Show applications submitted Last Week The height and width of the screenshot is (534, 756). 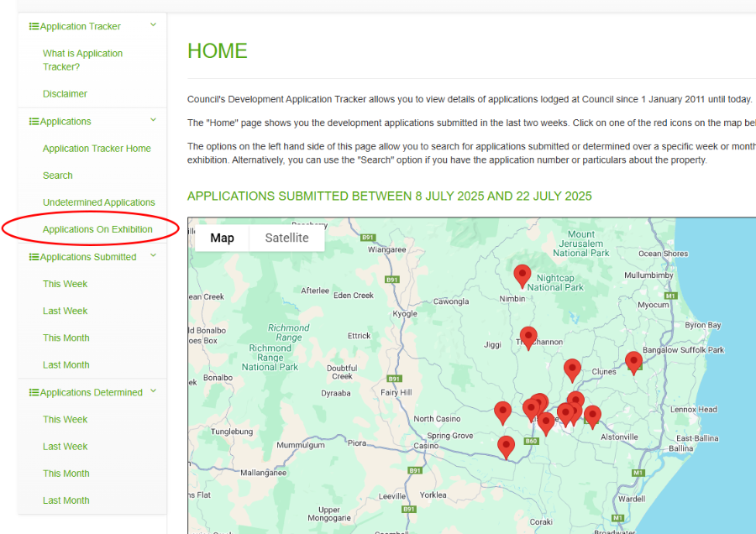click(x=65, y=311)
